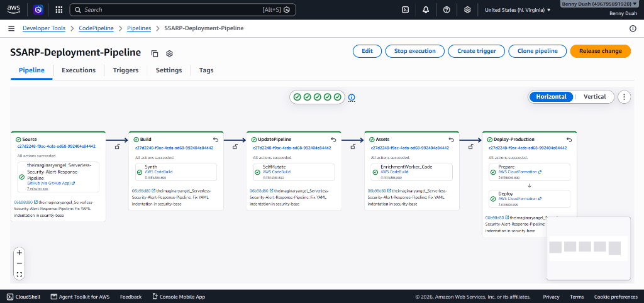Expand the Benny Duah account dropdown
The width and height of the screenshot is (644, 303).
click(x=599, y=4)
